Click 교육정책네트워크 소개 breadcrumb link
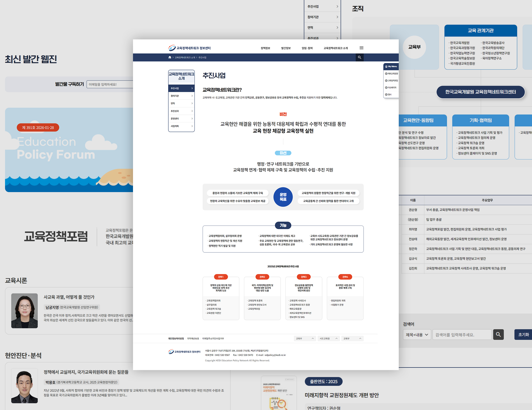The image size is (532, 410). (x=185, y=57)
